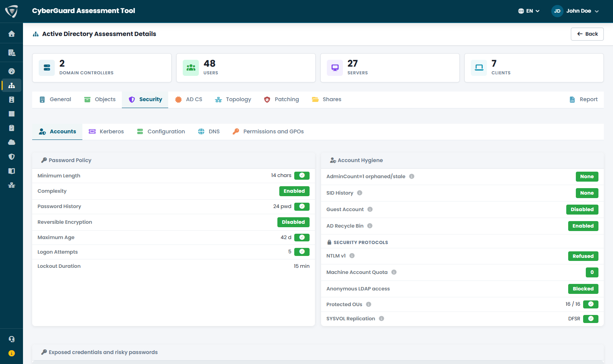This screenshot has width=613, height=364.
Task: Select the Active Directory hierarchy sidebar icon
Action: pyautogui.click(x=11, y=85)
